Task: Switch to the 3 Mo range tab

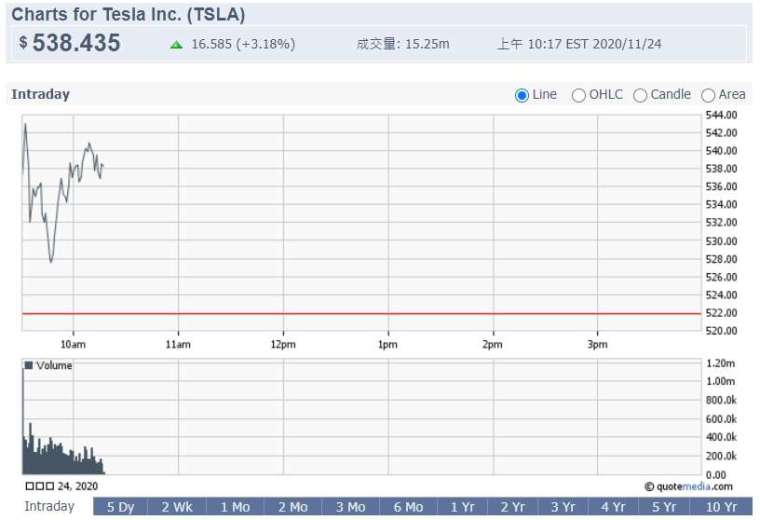Action: coord(350,507)
